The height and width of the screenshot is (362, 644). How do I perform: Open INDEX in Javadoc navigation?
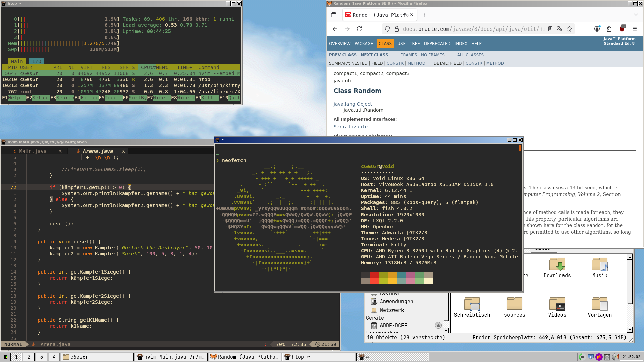coord(461,44)
